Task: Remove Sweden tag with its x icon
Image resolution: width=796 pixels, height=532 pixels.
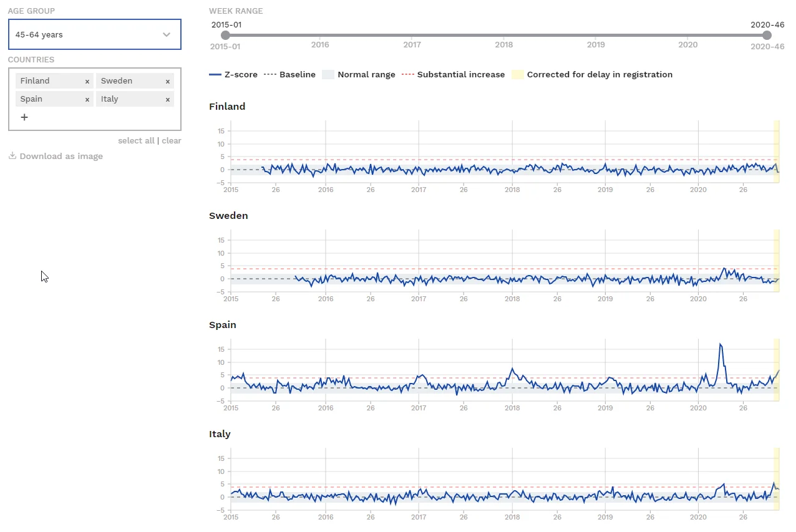Action: (168, 82)
